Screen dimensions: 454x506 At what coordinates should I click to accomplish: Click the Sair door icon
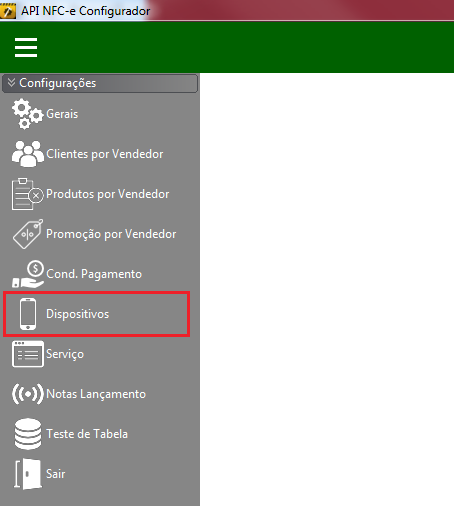28,474
